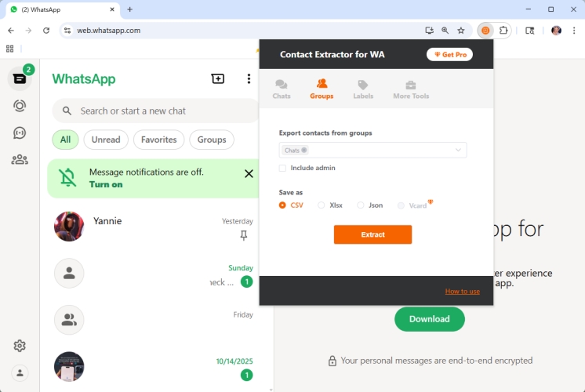The image size is (585, 392).
Task: Open the zoom magnifier icon in address bar
Action: click(445, 31)
